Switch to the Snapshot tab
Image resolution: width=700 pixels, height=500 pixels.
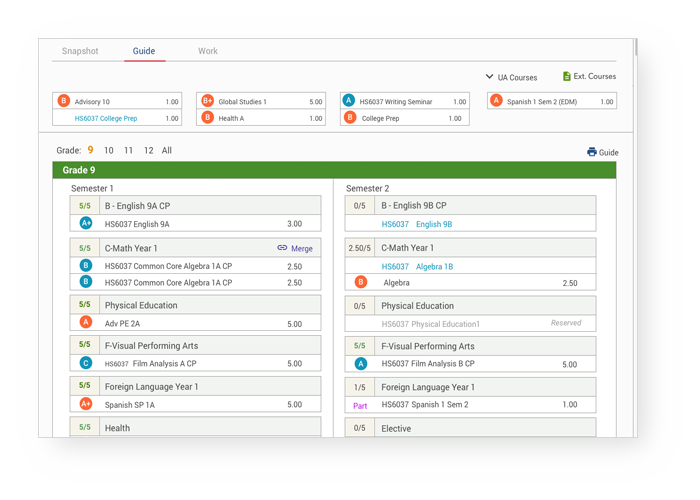pos(80,51)
